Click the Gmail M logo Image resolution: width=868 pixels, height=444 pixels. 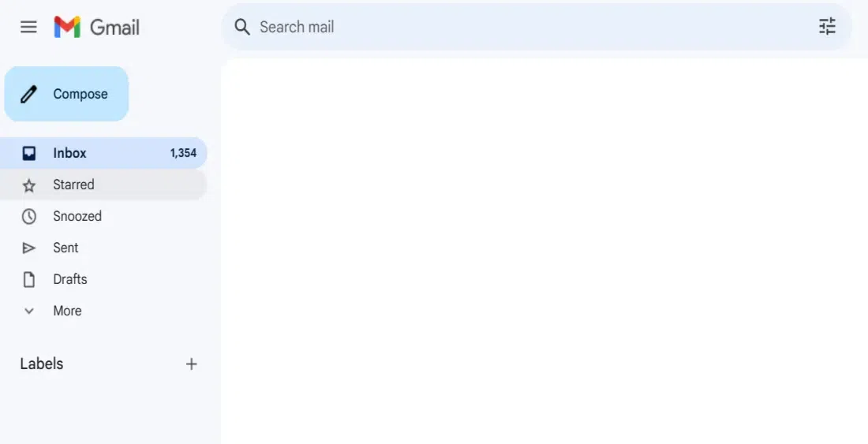point(67,27)
